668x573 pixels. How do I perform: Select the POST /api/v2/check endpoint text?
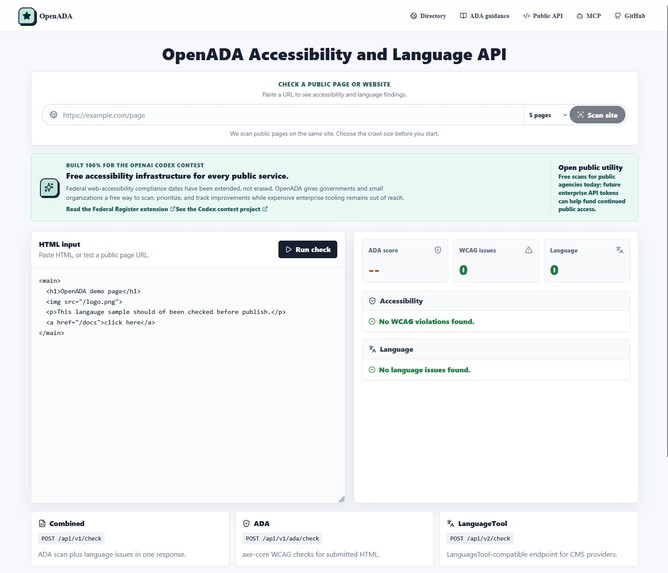click(480, 538)
